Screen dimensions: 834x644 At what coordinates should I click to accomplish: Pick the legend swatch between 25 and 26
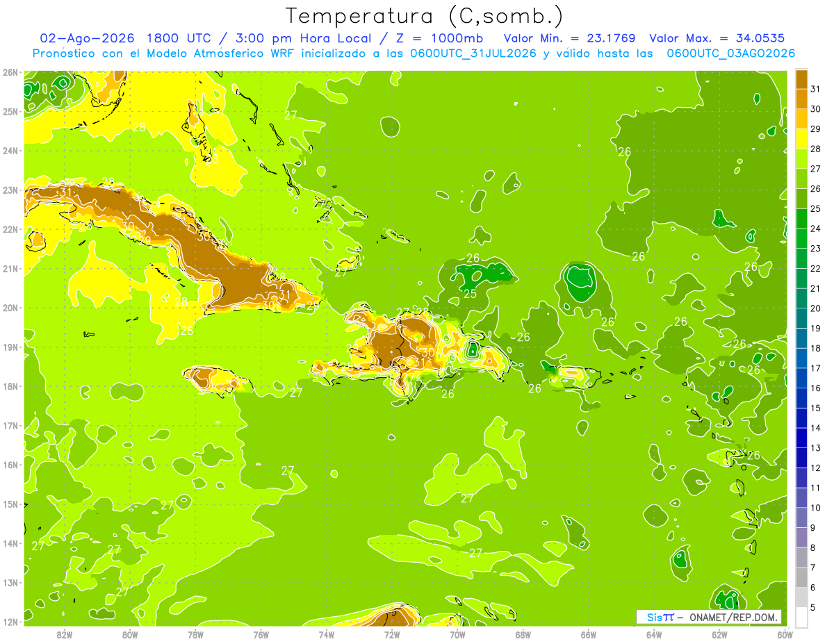pyautogui.click(x=801, y=199)
